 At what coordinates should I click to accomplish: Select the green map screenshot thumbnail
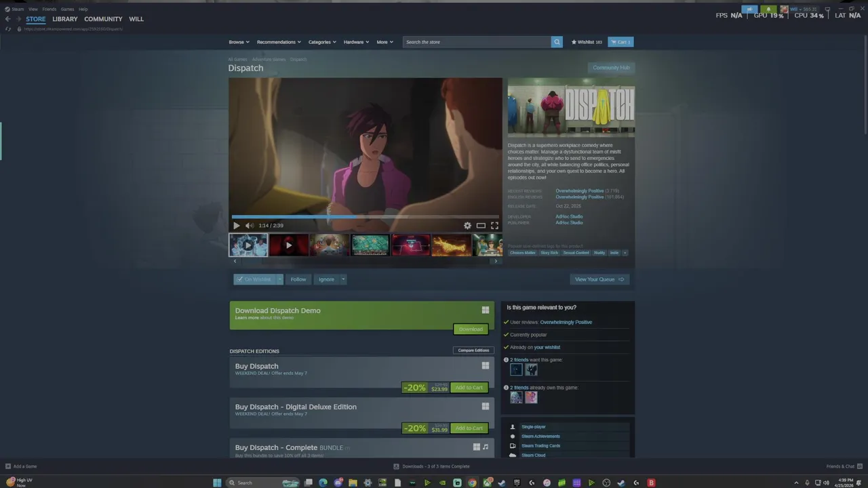pyautogui.click(x=370, y=245)
